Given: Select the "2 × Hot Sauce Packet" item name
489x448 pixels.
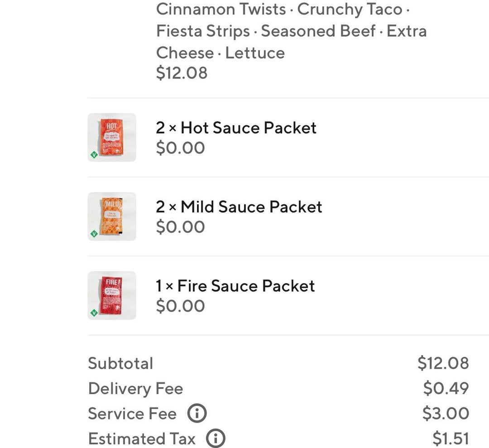Looking at the screenshot, I should coord(236,128).
